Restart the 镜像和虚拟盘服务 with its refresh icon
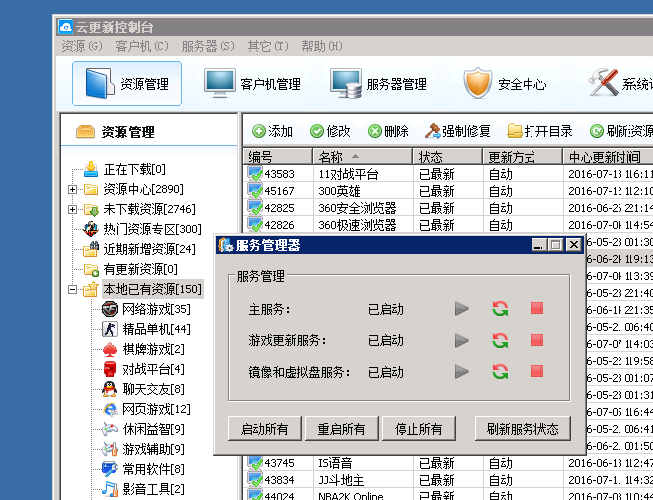653x500 pixels. pyautogui.click(x=500, y=371)
